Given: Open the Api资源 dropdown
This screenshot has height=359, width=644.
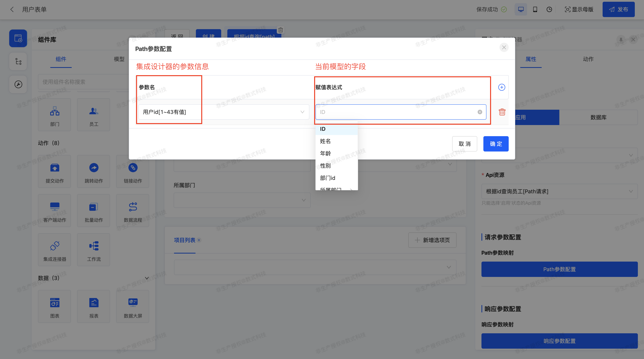Looking at the screenshot, I should (x=559, y=191).
